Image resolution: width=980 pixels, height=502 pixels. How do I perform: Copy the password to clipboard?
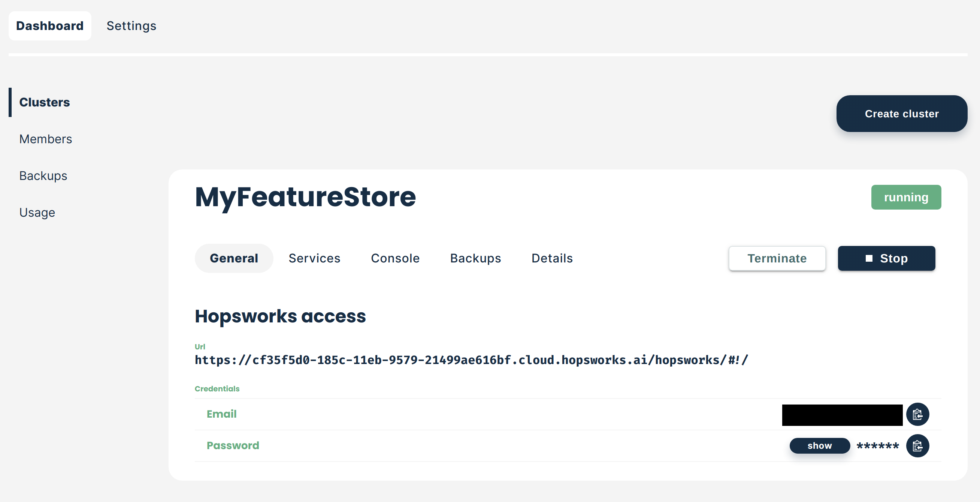[x=917, y=446]
